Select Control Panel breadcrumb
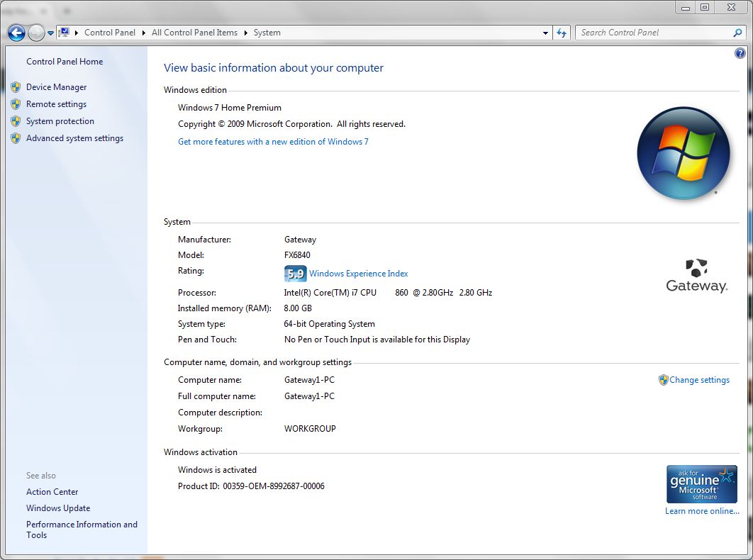Screen dimensions: 753x560 pos(110,33)
